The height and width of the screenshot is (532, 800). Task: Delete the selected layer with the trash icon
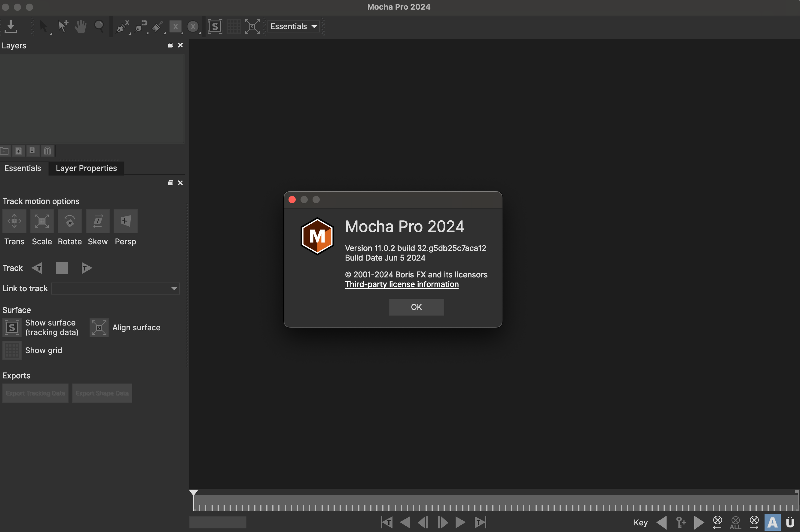pos(47,151)
